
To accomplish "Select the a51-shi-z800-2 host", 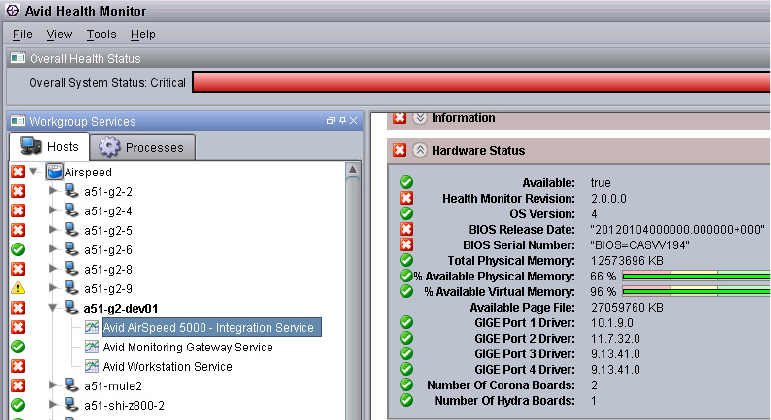I will (x=124, y=406).
